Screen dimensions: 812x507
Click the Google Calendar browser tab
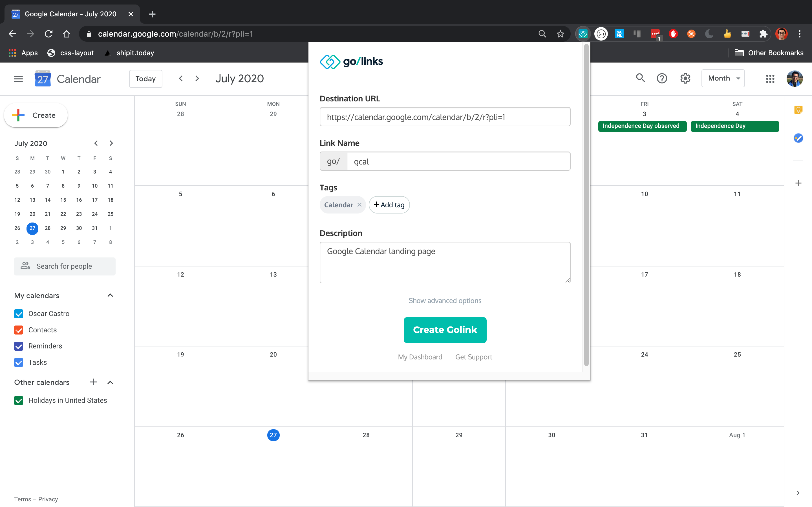pos(70,14)
